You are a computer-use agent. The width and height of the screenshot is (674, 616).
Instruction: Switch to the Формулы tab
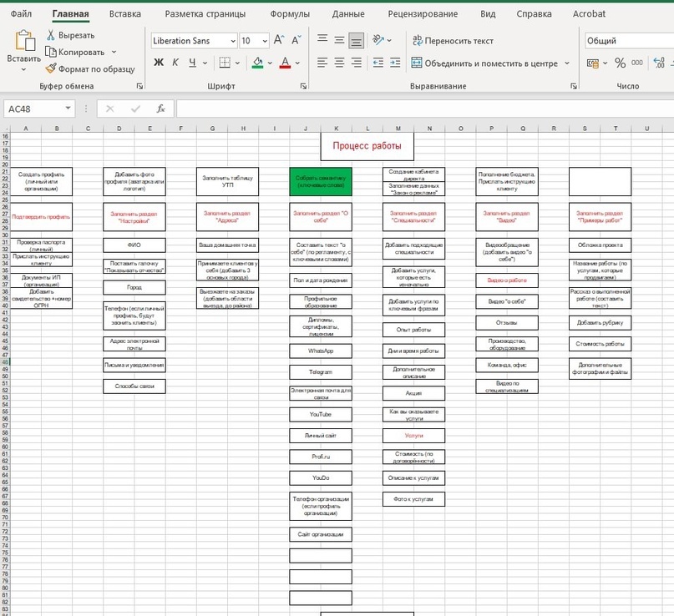[290, 13]
